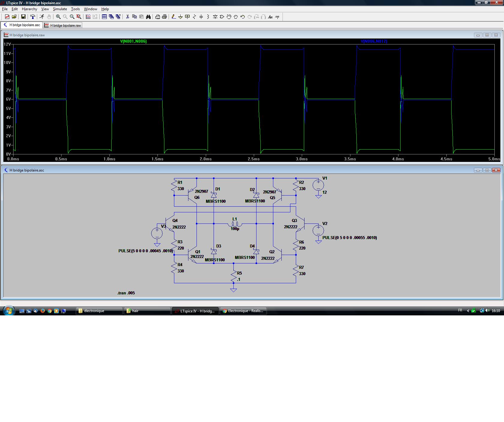Select the Drag hand tool
This screenshot has width=504, height=422.
click(x=236, y=17)
